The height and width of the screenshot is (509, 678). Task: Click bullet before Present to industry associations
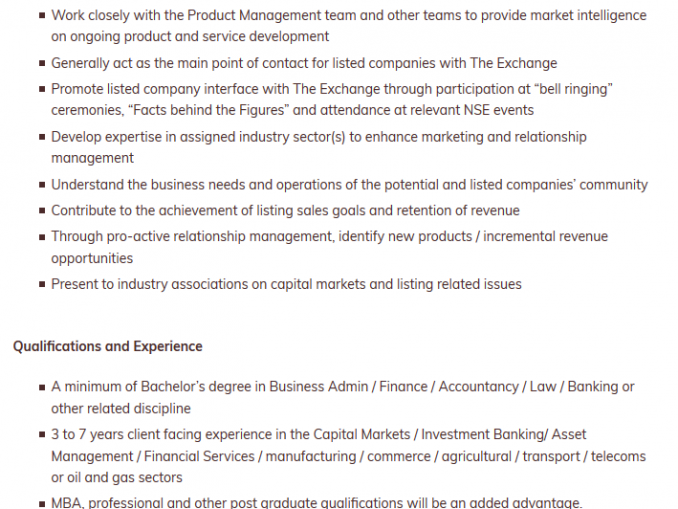[42, 285]
